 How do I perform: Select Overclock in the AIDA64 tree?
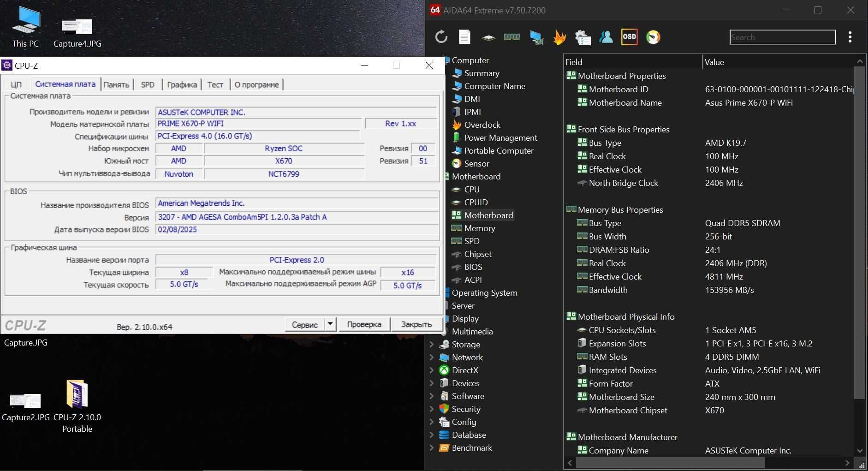click(482, 125)
